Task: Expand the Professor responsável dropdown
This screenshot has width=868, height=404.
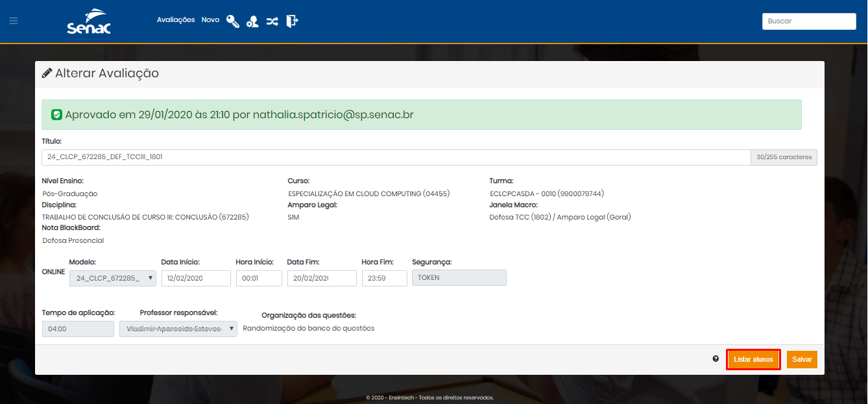Action: click(x=178, y=329)
